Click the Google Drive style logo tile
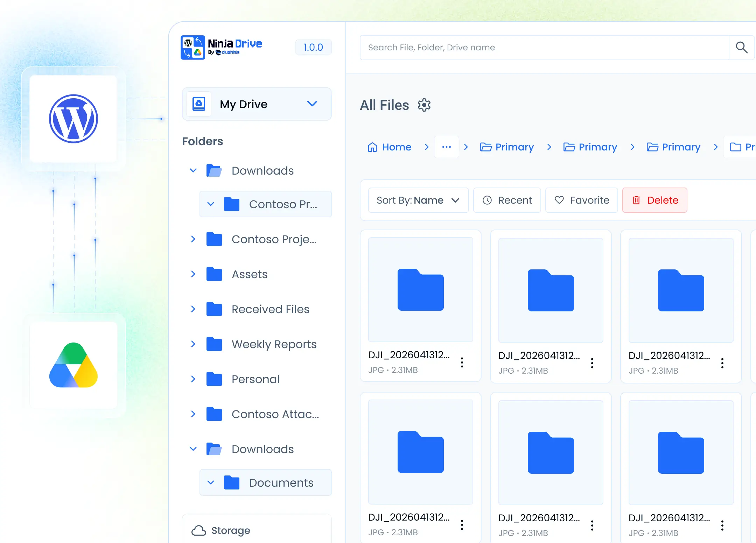756x543 pixels. coord(73,365)
